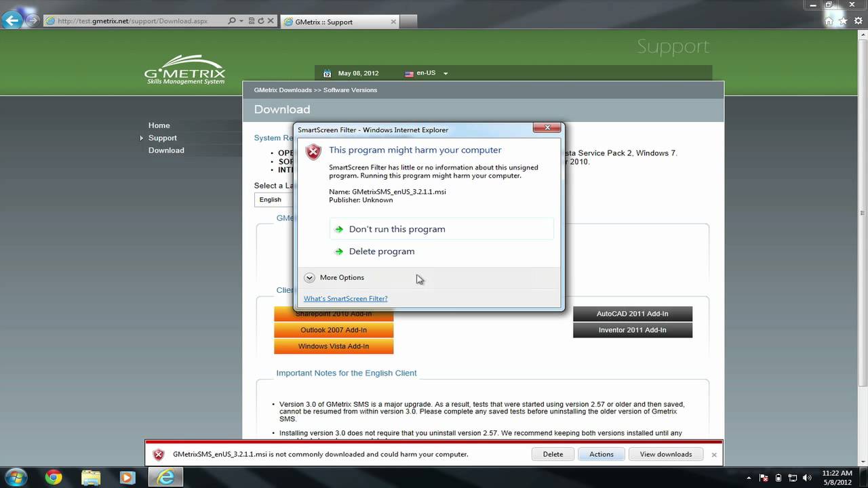Click the browser Forward arrow button
The width and height of the screenshot is (868, 488).
click(x=32, y=20)
